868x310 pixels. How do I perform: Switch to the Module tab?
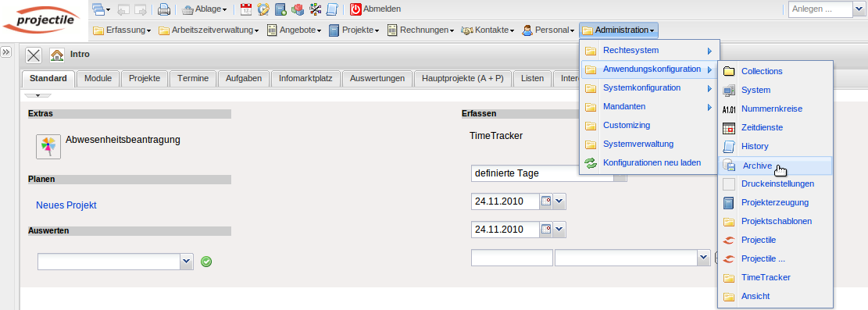point(98,79)
